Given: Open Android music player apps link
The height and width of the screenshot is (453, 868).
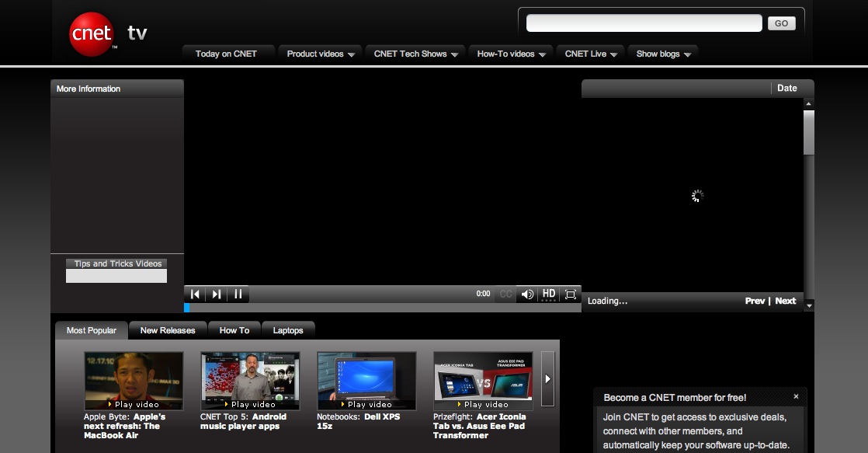Looking at the screenshot, I should point(243,421).
